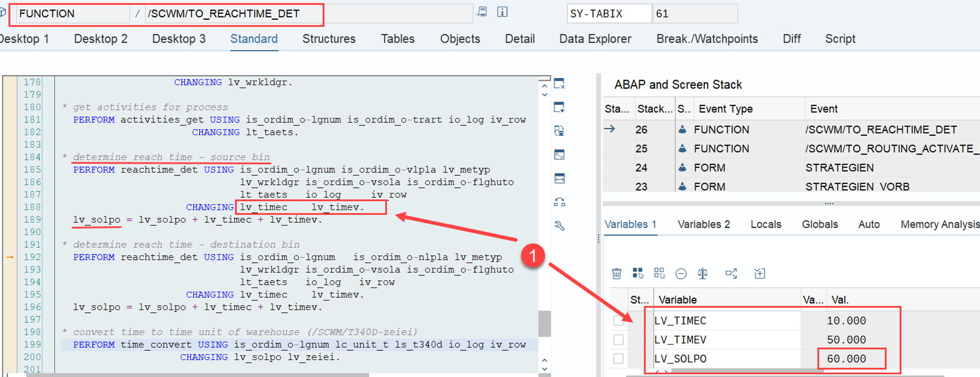Click the scroll down chevron at editor bottom

click(x=545, y=369)
